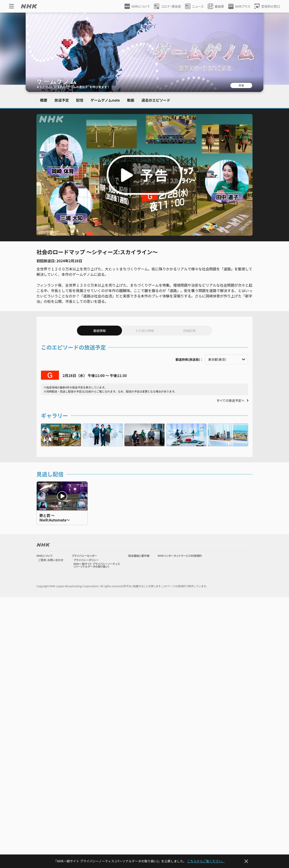Open 都道府県 dropdown showing 東京都(東京)
Image resolution: width=289 pixels, height=868 pixels.
coord(226,360)
